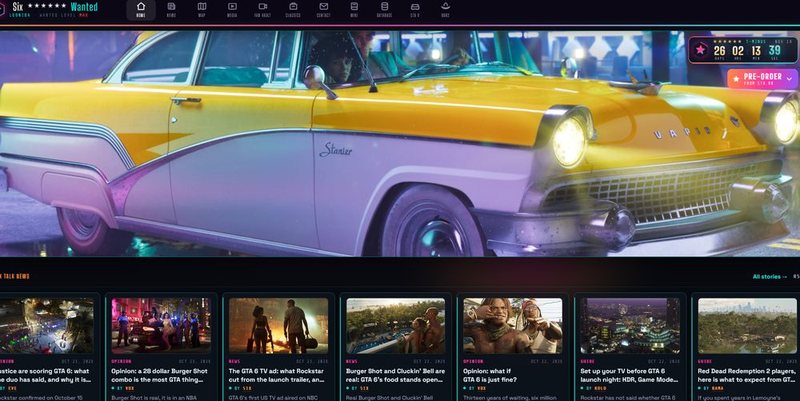Open the Justice scoring GTA 6 thumbnail

click(x=46, y=325)
